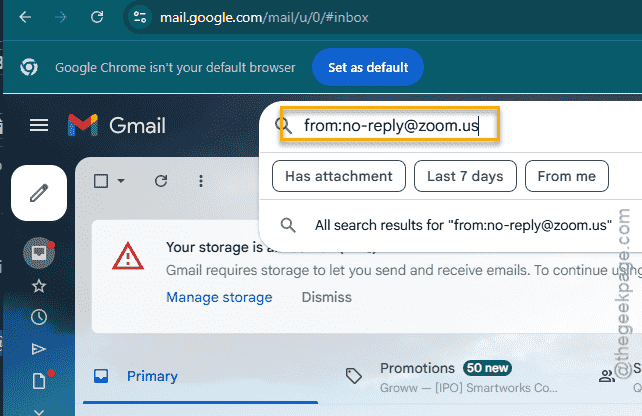This screenshot has height=416, width=642.
Task: Open Drafts via document icon
Action: (39, 381)
